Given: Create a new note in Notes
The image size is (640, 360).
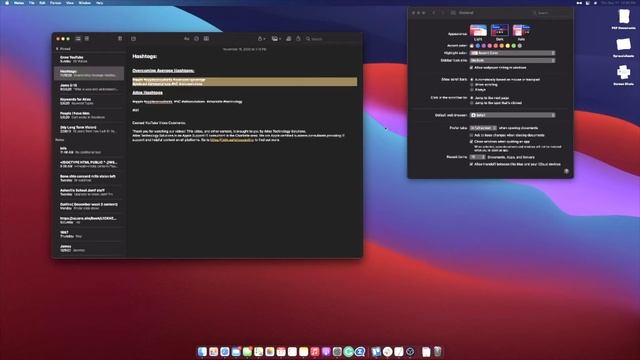Looking at the screenshot, I should (x=133, y=38).
